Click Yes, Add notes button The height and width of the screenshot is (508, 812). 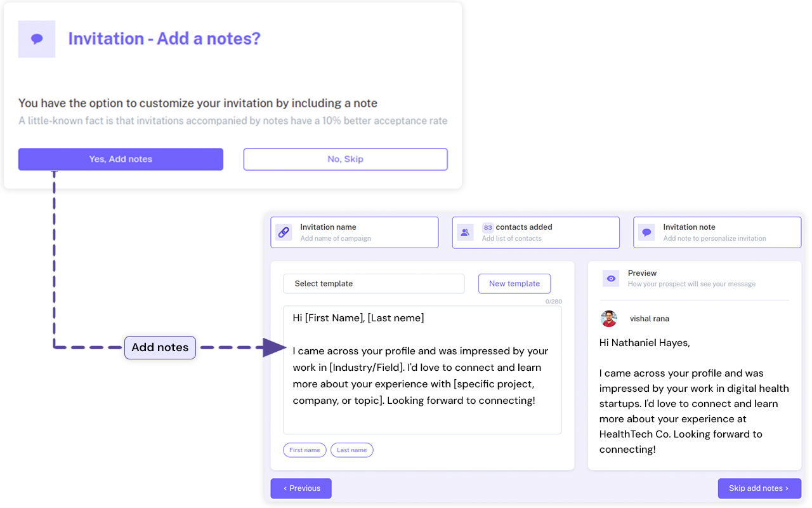(x=121, y=159)
